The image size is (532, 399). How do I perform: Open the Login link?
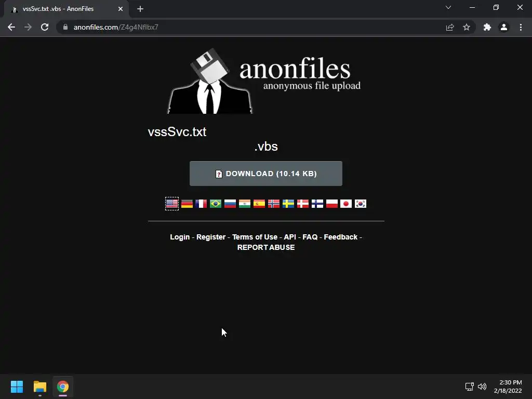pos(180,237)
